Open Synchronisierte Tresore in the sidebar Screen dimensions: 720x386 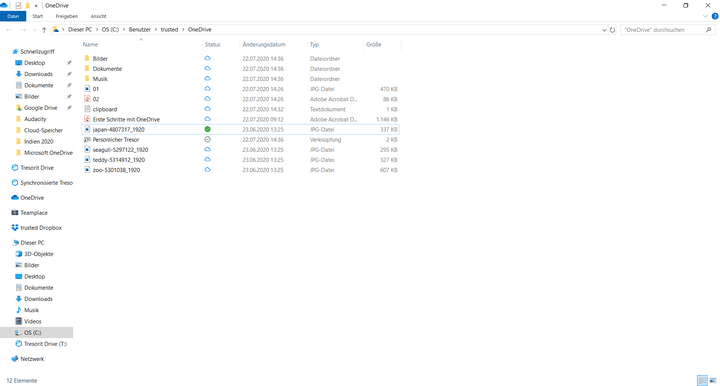[x=46, y=183]
